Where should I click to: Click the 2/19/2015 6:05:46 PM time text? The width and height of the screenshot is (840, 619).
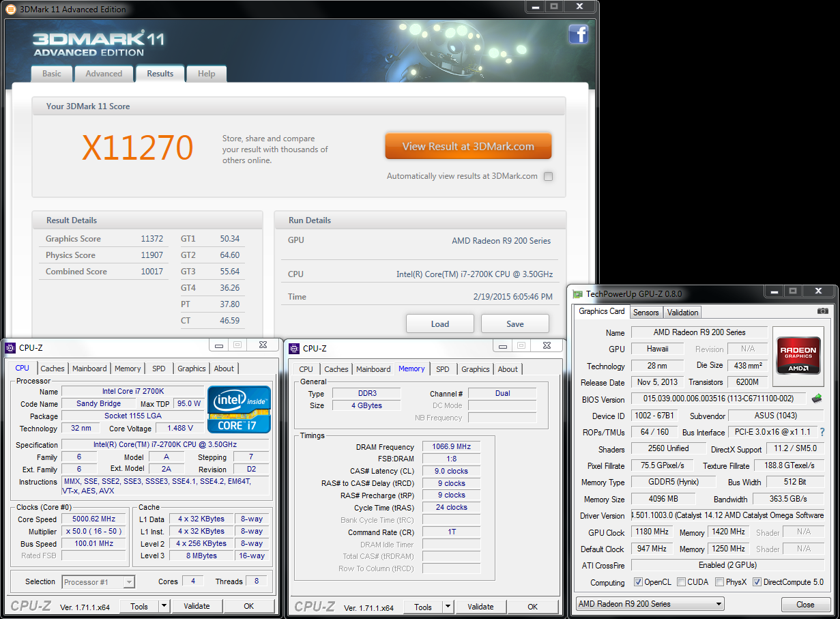[x=512, y=297]
